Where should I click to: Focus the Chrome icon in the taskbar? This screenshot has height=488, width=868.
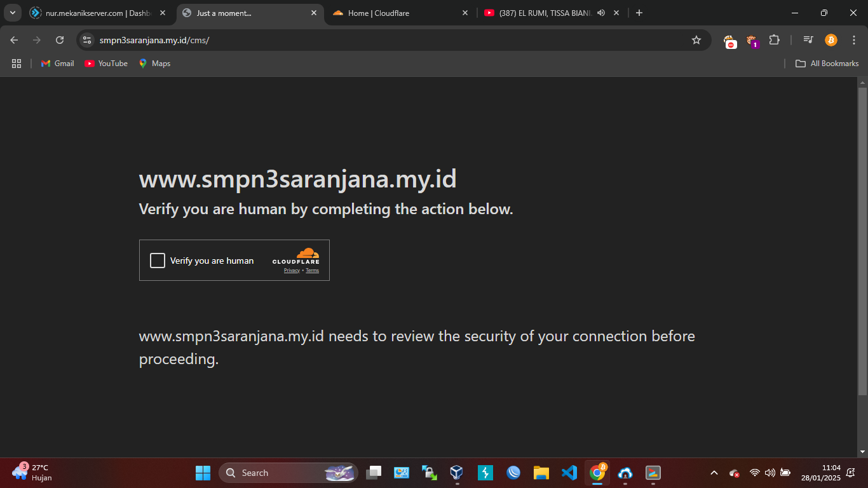[597, 473]
